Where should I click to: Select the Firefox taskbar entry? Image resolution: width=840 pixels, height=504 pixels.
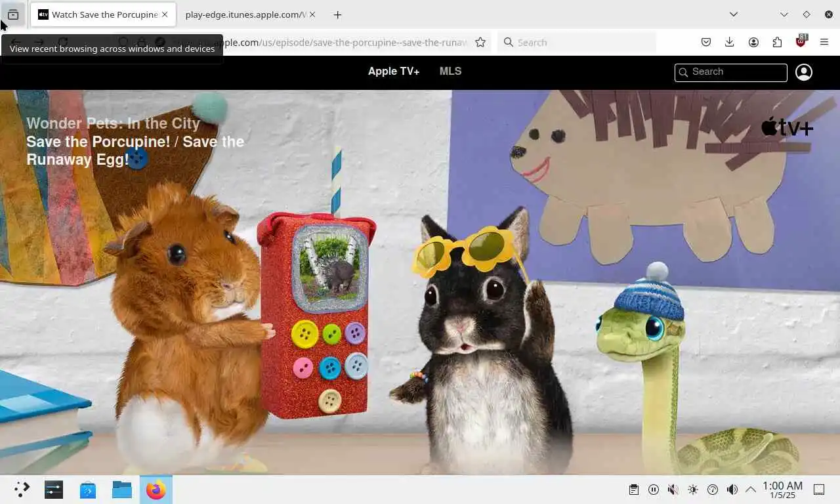click(x=156, y=490)
